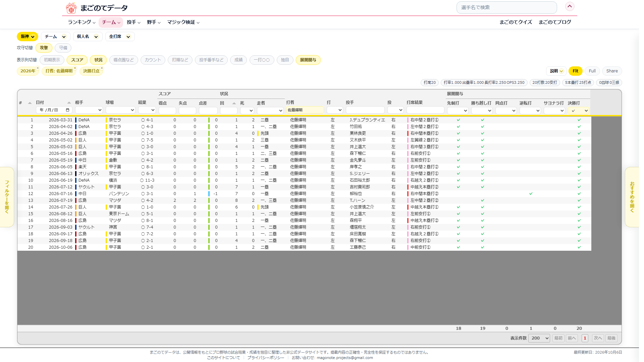Open the まごのてクイズ link
Screen dimensions: 644x362
click(516, 22)
